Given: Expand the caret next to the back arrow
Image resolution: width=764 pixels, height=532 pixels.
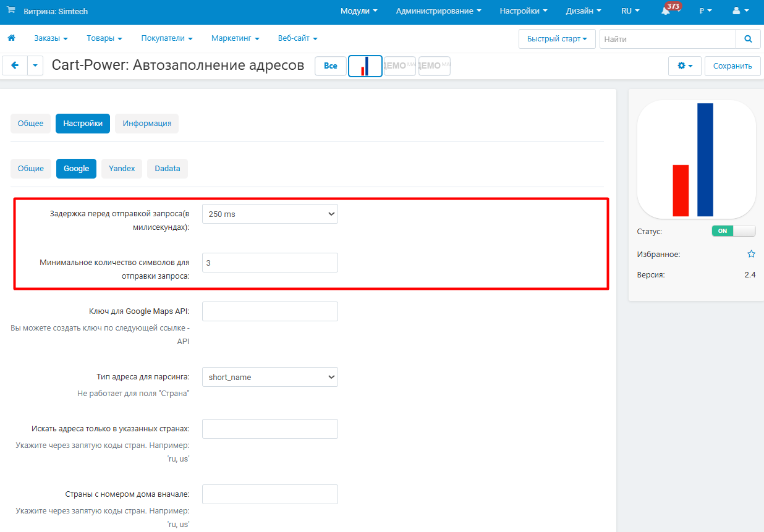Looking at the screenshot, I should click(x=35, y=65).
